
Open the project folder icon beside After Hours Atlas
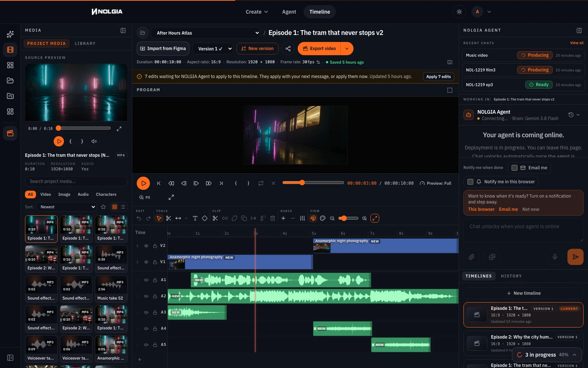[x=143, y=33]
